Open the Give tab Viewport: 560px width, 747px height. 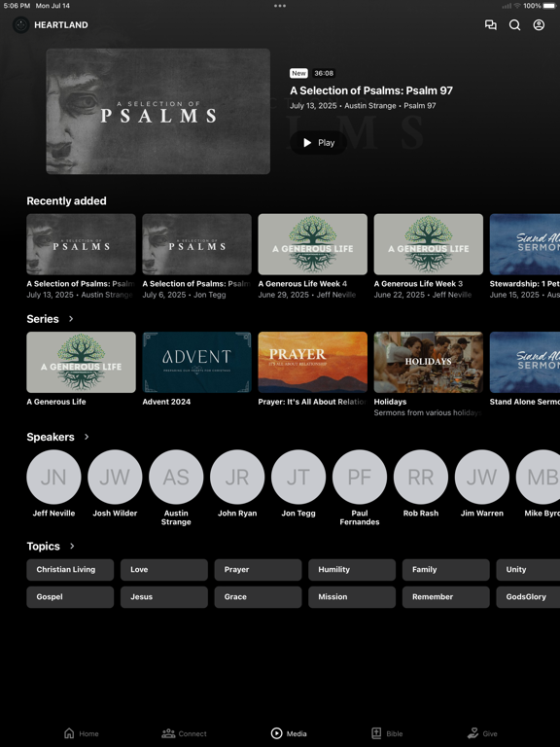click(x=482, y=733)
